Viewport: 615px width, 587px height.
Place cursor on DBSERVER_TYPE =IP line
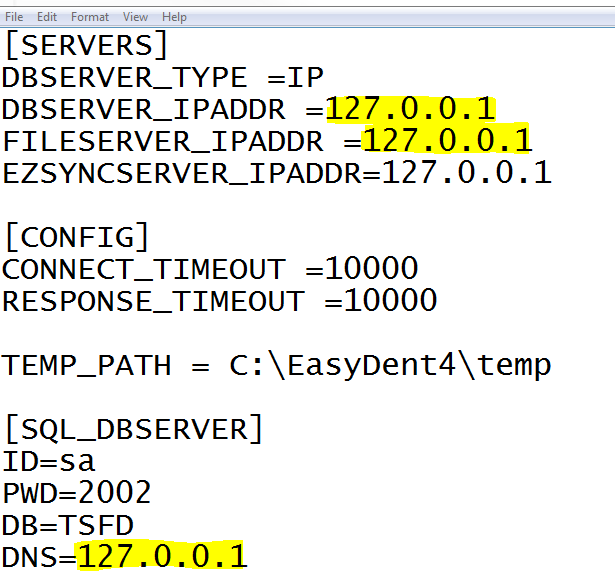coord(162,78)
